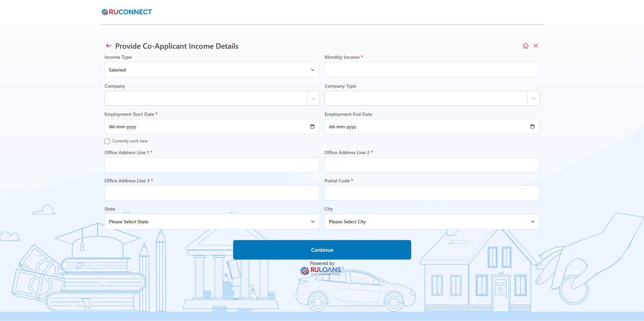Focus the Postal Code input
644x321 pixels.
point(432,193)
